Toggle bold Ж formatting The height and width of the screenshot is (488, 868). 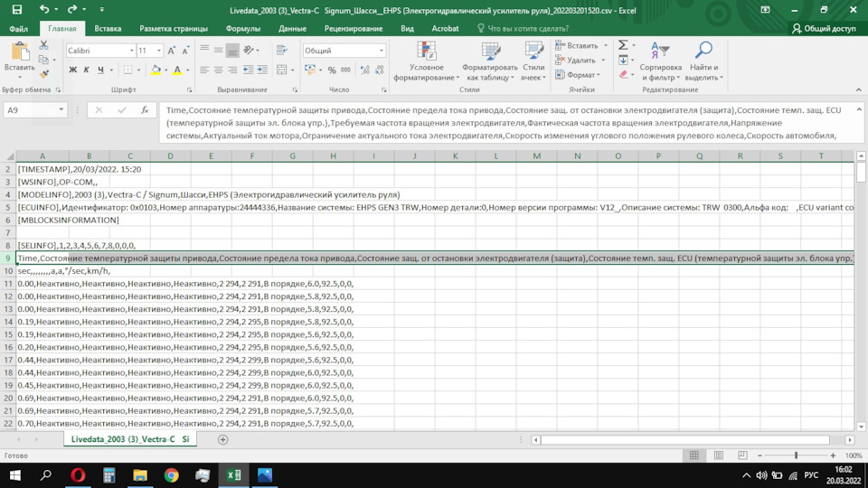[x=72, y=70]
